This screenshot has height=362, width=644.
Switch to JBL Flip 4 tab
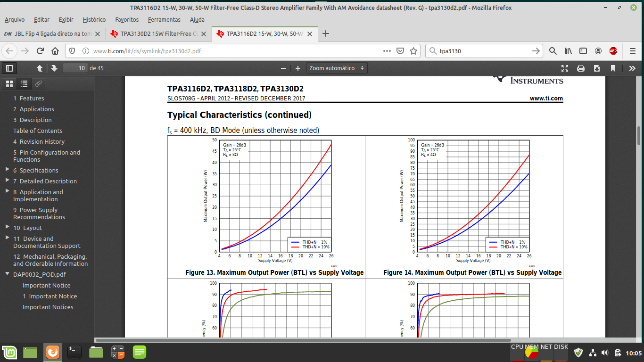coord(52,33)
